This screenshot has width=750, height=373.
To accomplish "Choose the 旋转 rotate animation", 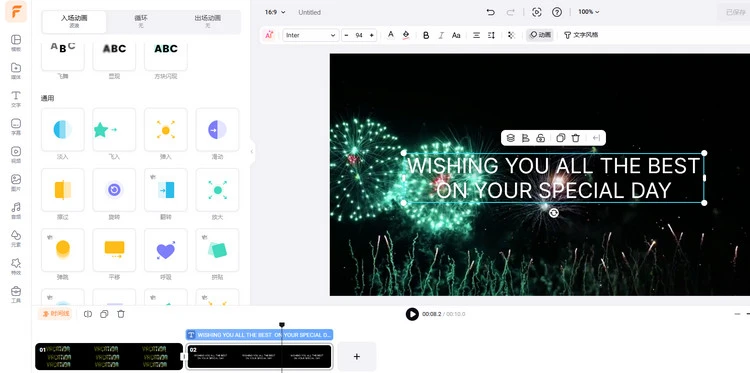I will click(x=114, y=190).
